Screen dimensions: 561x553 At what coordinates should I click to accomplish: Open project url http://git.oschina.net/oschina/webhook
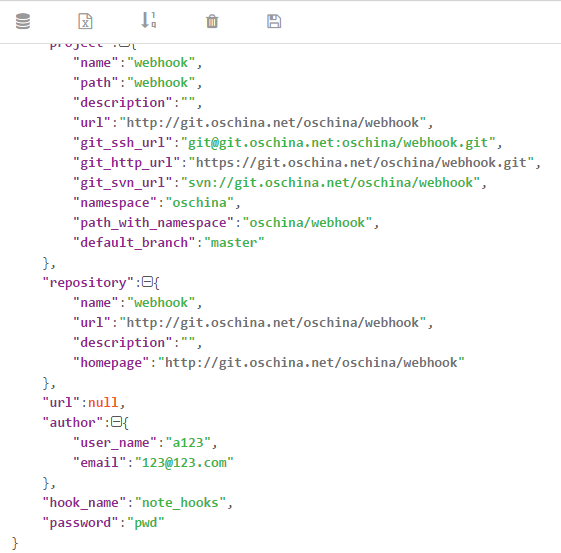(273, 123)
